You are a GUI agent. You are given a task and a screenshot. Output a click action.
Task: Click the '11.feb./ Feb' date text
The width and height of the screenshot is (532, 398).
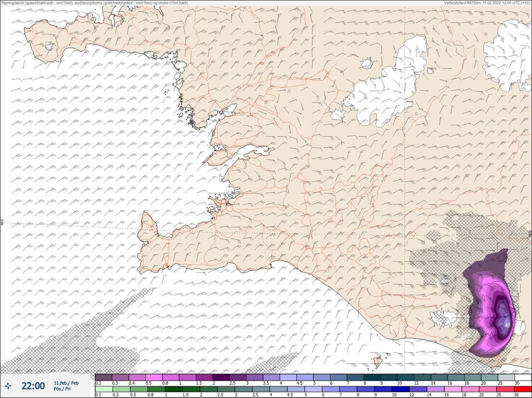point(66,383)
